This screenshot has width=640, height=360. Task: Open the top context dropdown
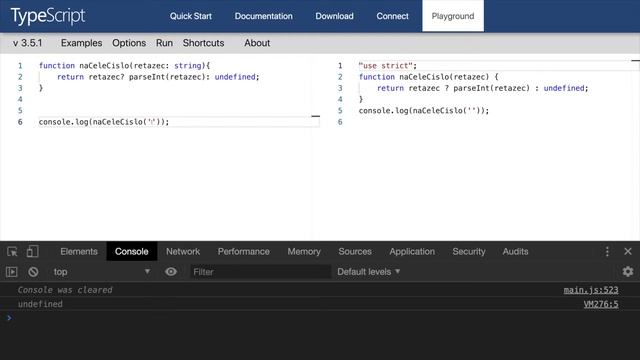click(x=102, y=272)
